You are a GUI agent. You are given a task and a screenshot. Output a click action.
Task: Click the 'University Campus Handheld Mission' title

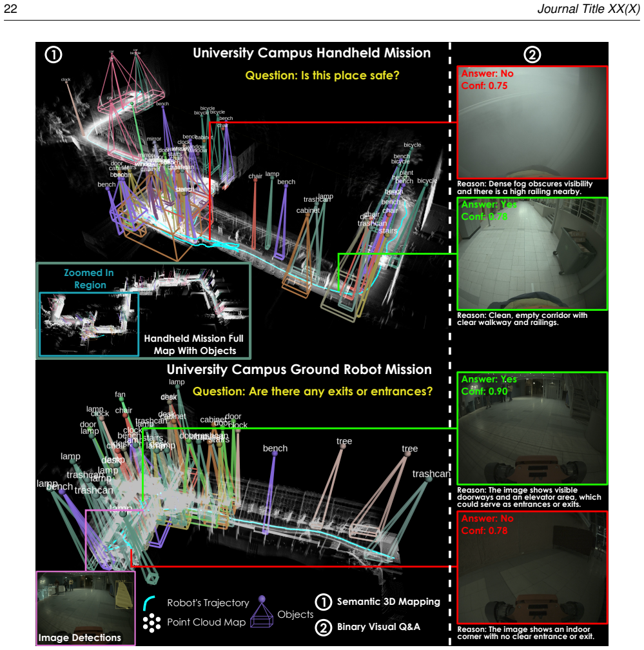point(311,53)
